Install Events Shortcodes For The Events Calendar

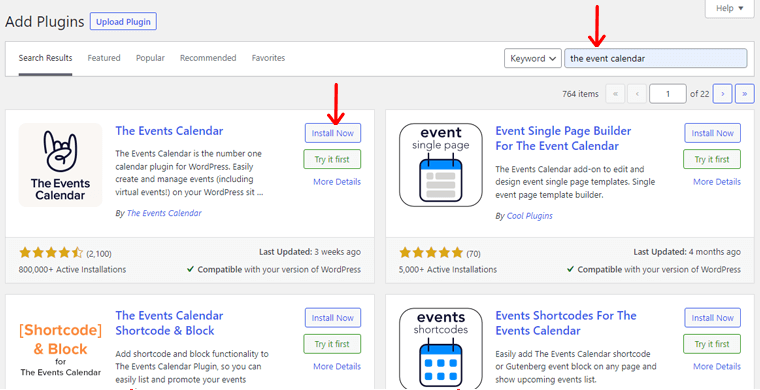[x=712, y=318]
